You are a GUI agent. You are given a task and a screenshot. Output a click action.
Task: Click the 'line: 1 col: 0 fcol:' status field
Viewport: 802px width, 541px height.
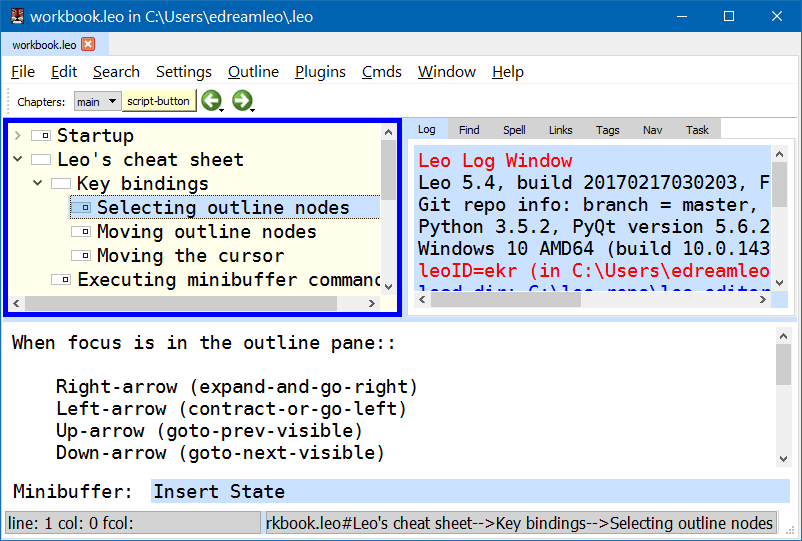(x=132, y=523)
